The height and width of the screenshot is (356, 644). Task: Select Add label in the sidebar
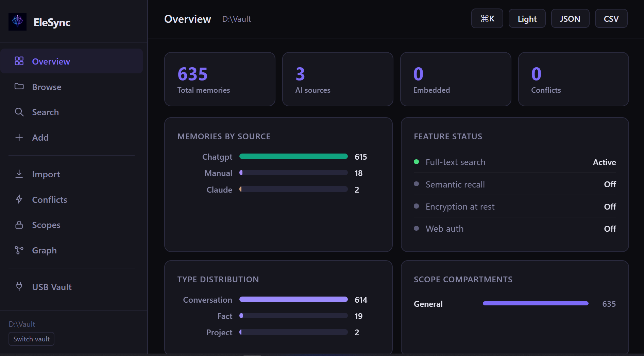pyautogui.click(x=40, y=138)
